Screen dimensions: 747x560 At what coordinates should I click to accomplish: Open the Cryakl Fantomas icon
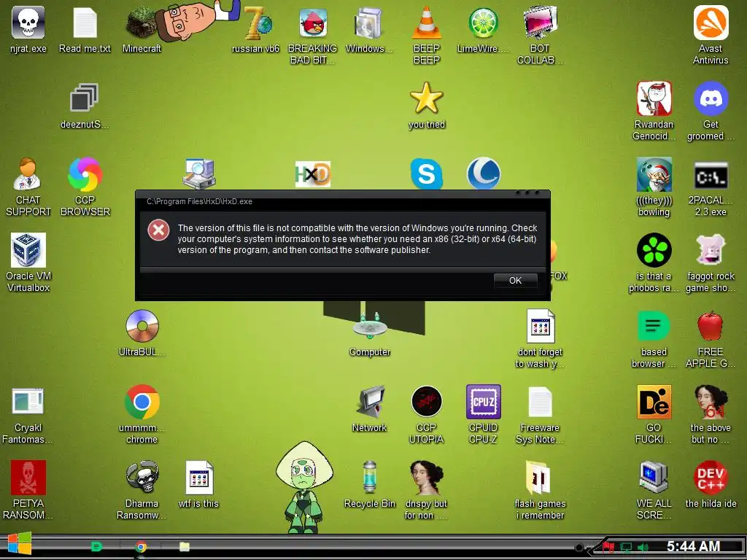(x=28, y=401)
